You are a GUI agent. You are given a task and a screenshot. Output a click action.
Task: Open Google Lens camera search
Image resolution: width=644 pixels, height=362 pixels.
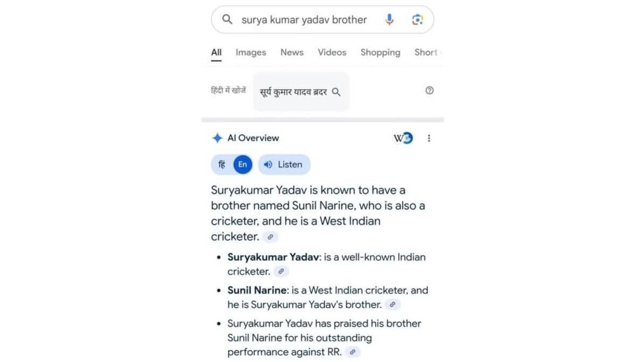point(417,20)
